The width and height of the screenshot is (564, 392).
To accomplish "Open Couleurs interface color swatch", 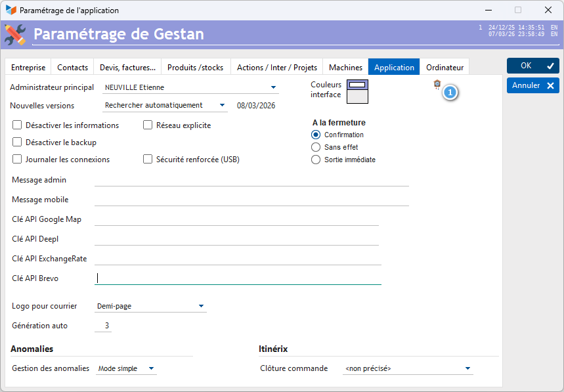I will [357, 92].
